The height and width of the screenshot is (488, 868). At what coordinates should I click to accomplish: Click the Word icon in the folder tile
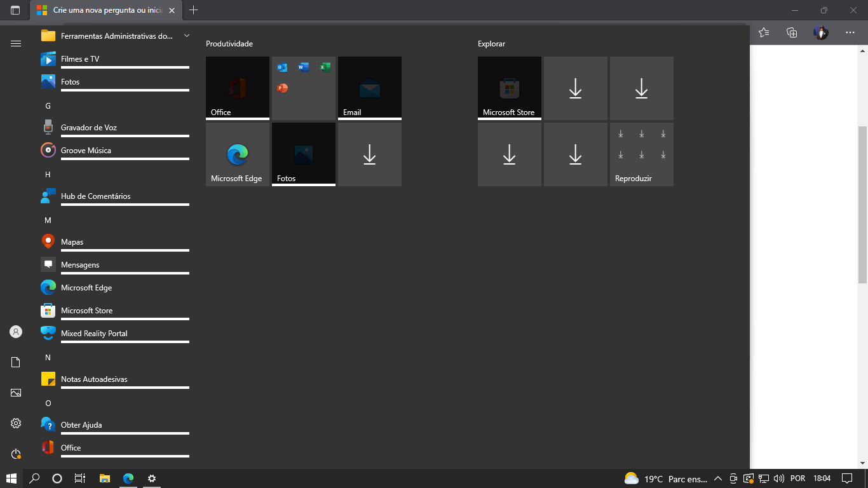coord(304,67)
